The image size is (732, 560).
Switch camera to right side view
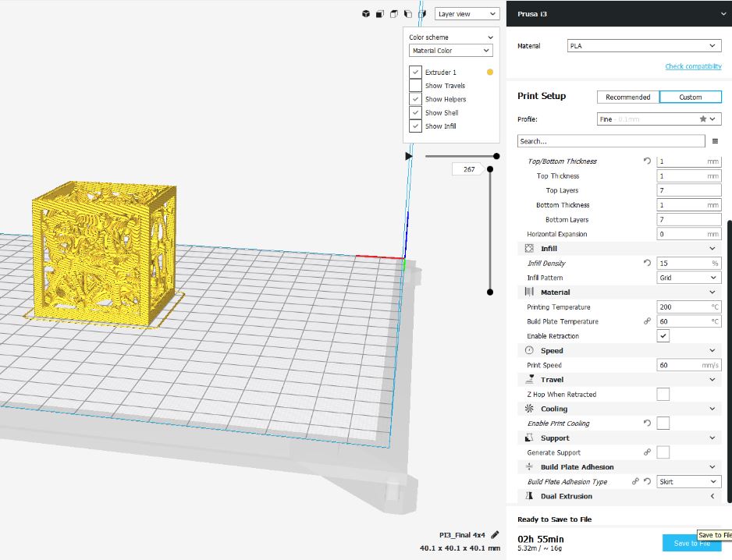click(x=422, y=14)
